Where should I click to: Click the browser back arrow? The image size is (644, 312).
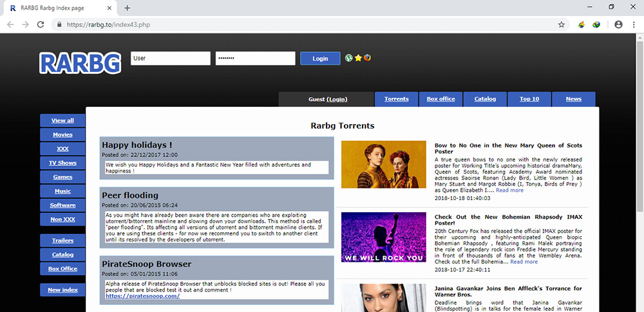(x=10, y=24)
